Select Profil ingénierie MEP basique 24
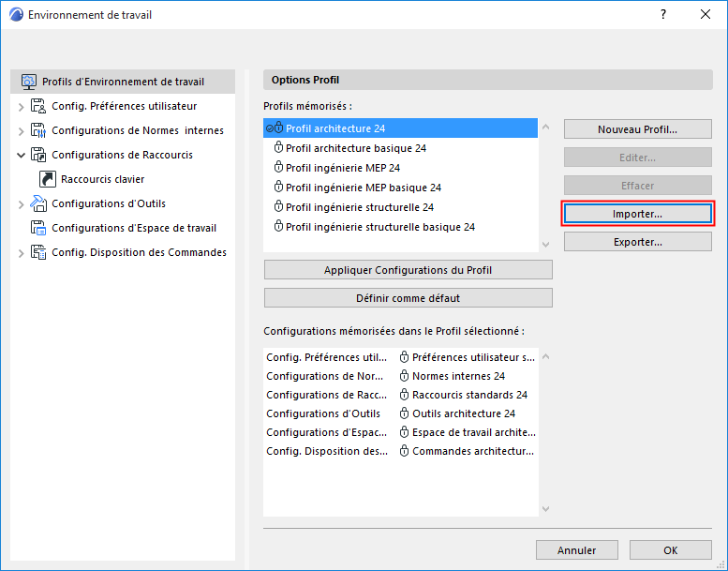Viewport: 728px width, 571px height. (400, 188)
